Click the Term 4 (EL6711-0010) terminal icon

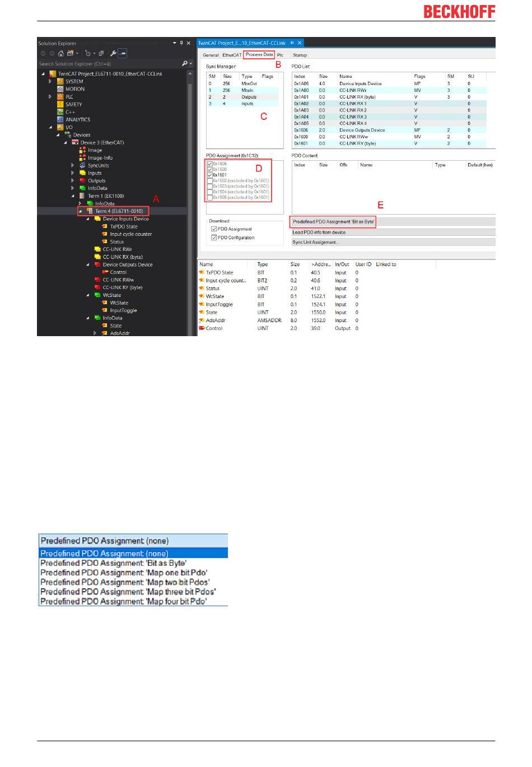point(90,211)
